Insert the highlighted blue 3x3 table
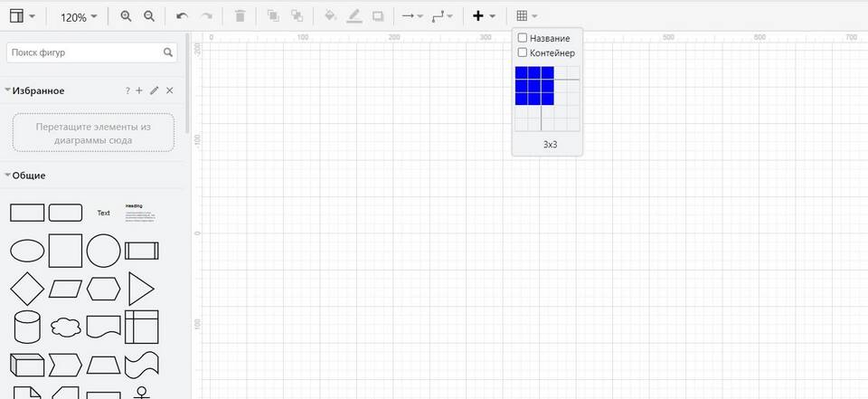 click(534, 85)
